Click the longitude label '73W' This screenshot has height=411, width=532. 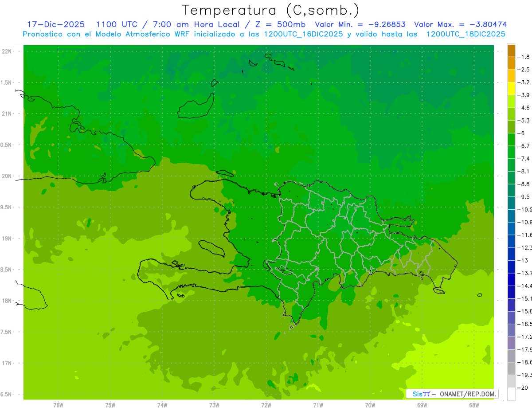pos(214,406)
